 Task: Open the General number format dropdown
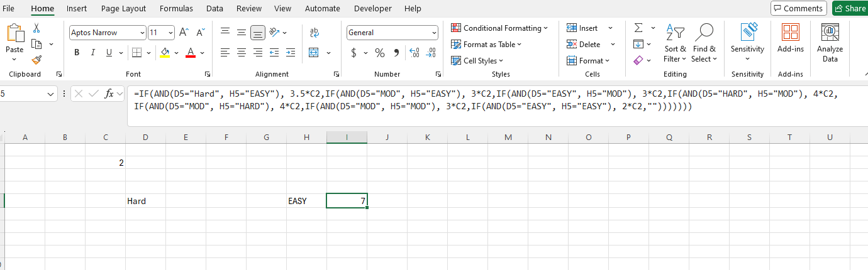(x=434, y=33)
